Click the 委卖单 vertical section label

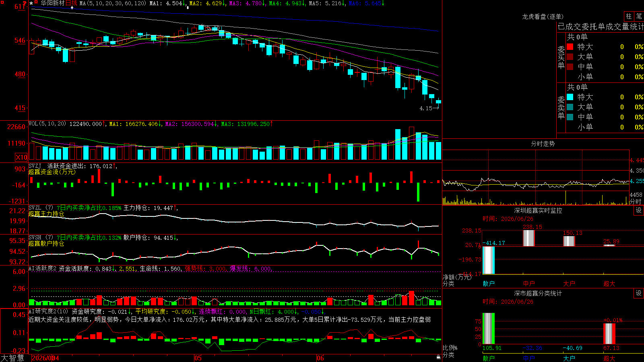[561, 108]
